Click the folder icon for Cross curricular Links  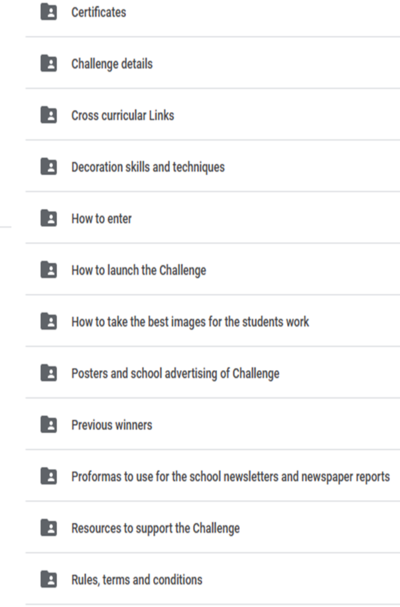tap(49, 115)
